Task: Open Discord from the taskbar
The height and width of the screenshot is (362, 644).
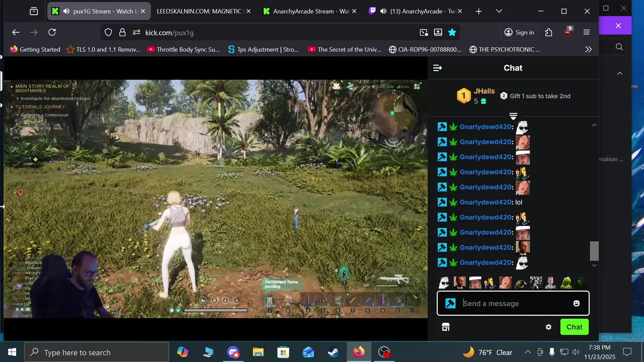Action: [x=233, y=352]
